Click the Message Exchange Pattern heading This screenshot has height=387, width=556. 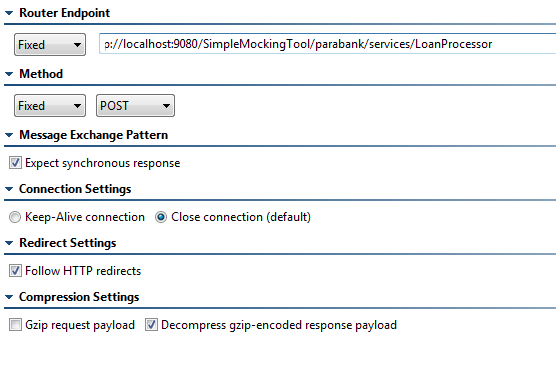pyautogui.click(x=94, y=135)
